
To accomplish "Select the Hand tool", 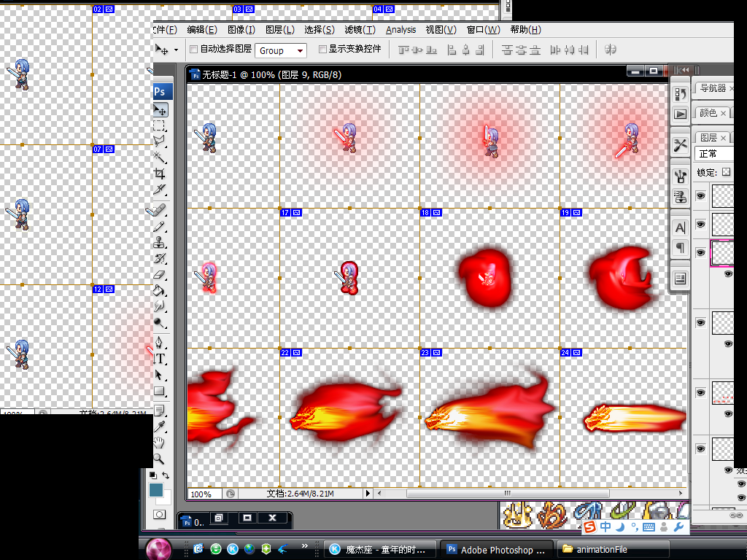I will tap(159, 443).
